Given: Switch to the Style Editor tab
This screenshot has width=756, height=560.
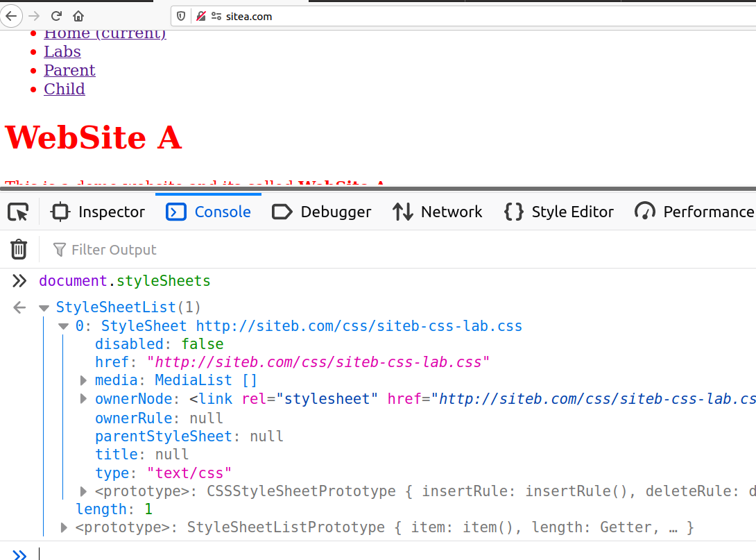Looking at the screenshot, I should 559,212.
